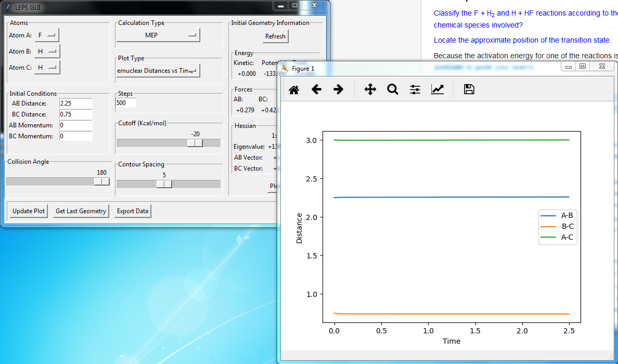Click the Home reset view icon
This screenshot has height=364, width=618.
294,89
